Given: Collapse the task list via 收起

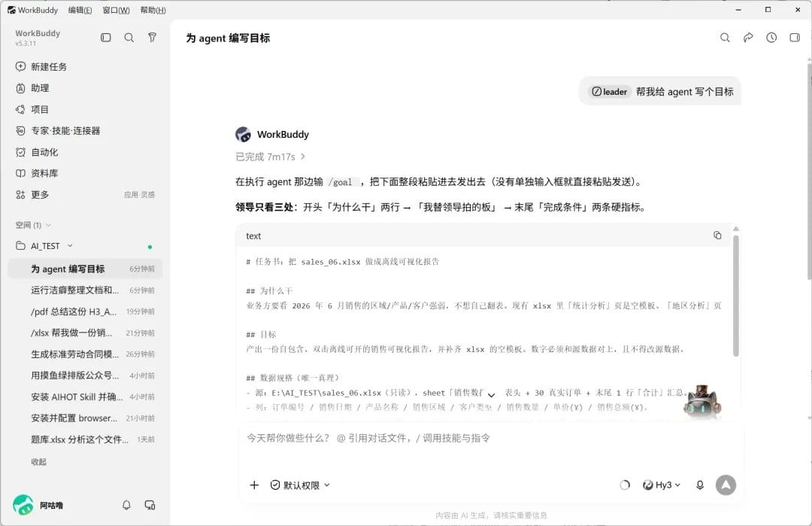Looking at the screenshot, I should tap(39, 462).
